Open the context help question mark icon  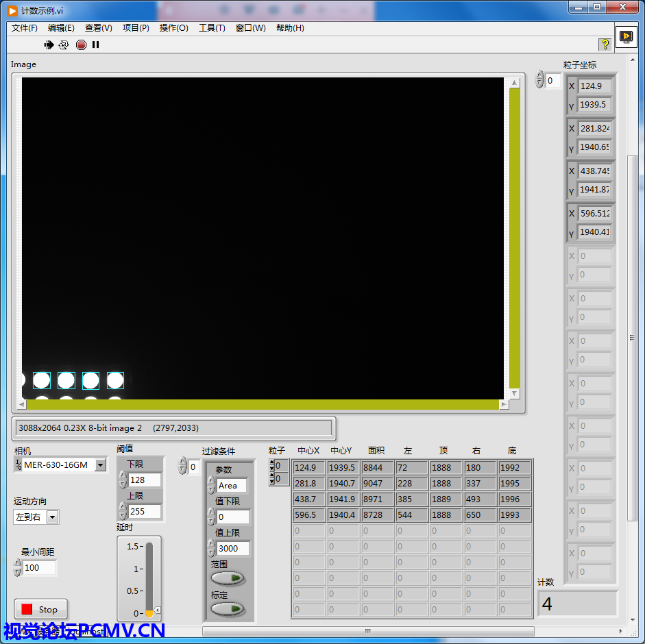click(x=605, y=45)
